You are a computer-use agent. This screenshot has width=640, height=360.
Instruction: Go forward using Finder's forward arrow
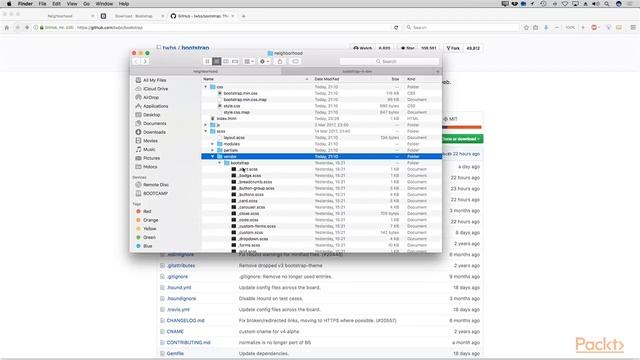tap(145, 62)
